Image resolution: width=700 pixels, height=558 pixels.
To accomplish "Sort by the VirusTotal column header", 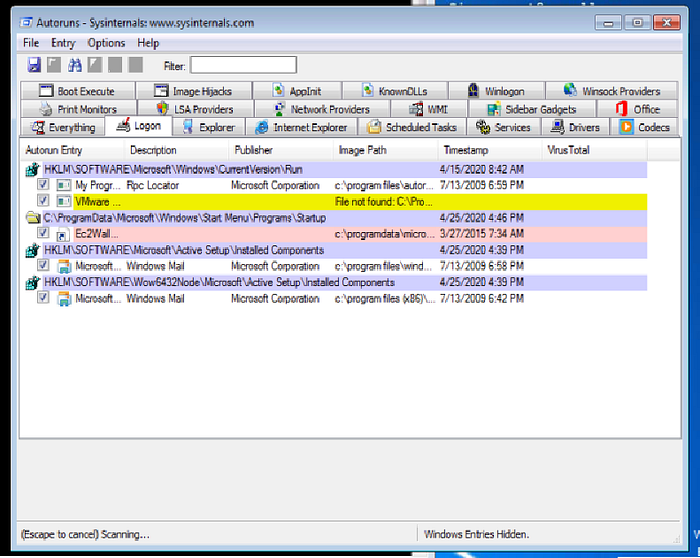I will pyautogui.click(x=595, y=150).
